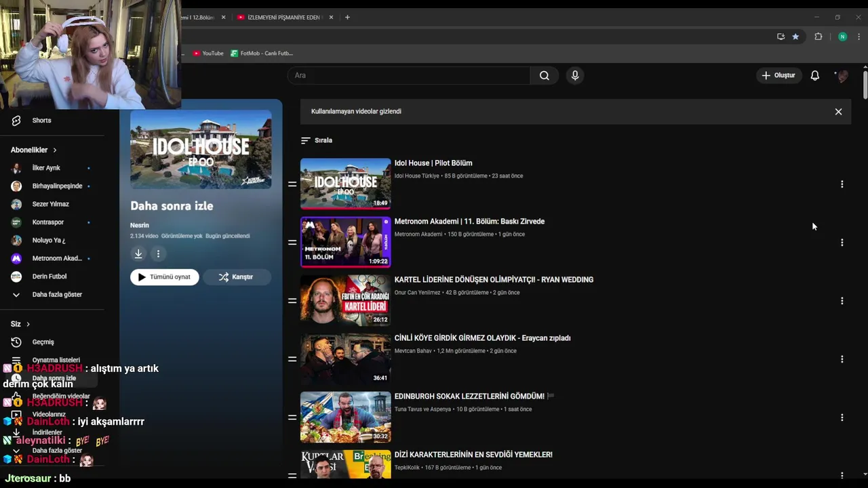This screenshot has height=488, width=868.
Task: Open the Idol House playlist cover image
Action: coord(201,149)
